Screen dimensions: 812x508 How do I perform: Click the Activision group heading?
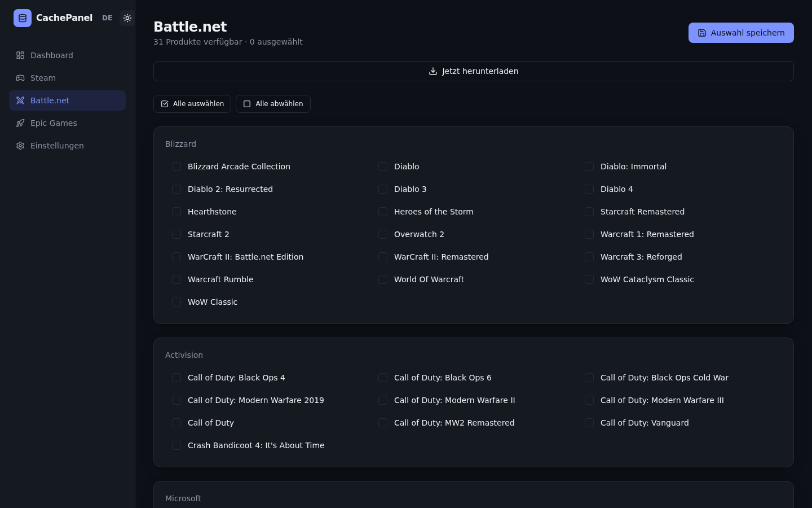[x=184, y=355]
